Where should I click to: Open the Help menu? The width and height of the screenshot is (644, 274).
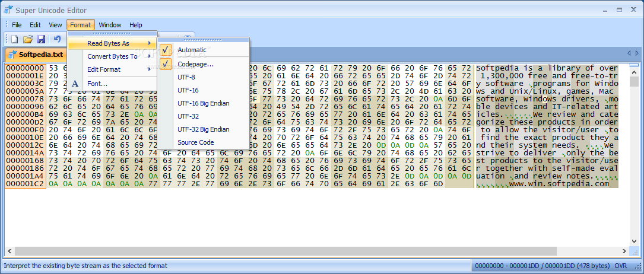(135, 25)
